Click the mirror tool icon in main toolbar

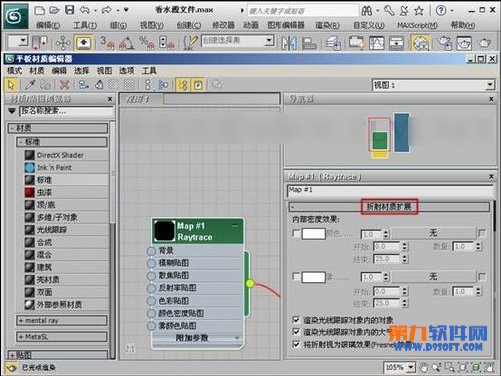(289, 43)
